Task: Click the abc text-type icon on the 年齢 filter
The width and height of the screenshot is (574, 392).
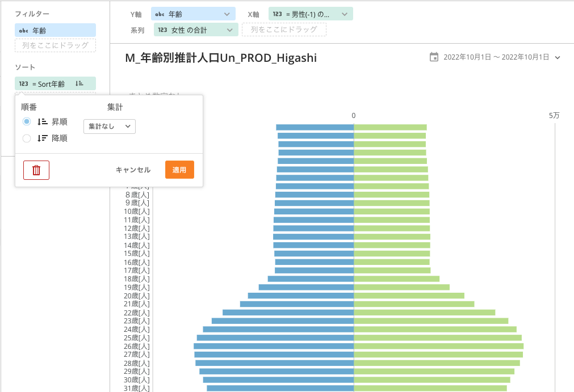Action: coord(23,30)
